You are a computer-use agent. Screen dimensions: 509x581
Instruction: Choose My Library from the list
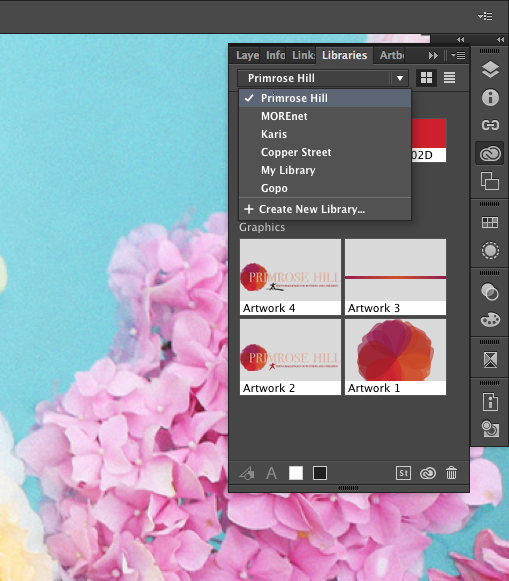[325, 170]
